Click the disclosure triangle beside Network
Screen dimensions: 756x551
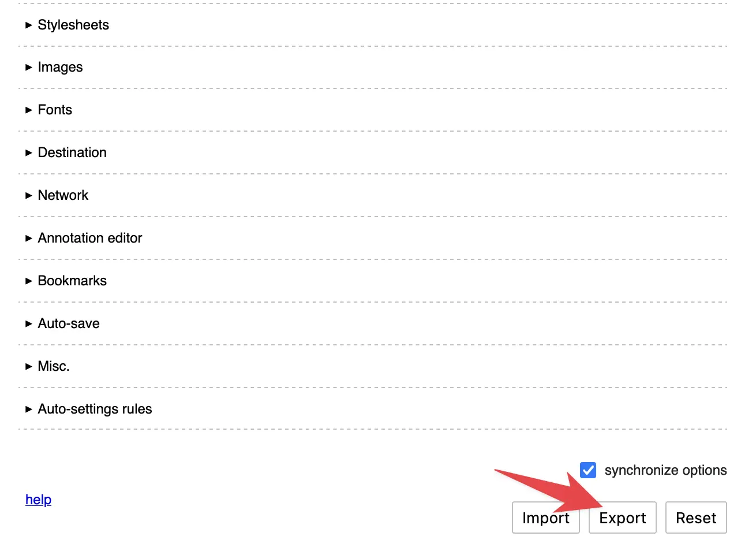click(x=29, y=196)
